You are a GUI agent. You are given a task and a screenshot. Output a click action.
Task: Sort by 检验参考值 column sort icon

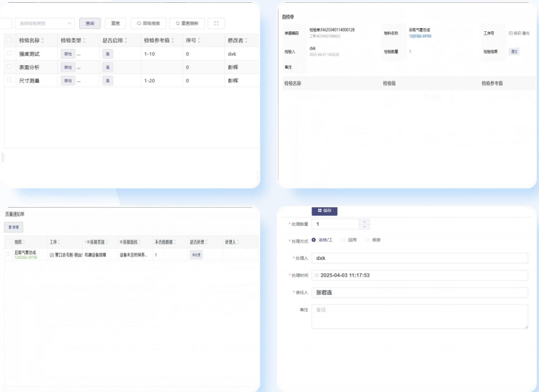(173, 41)
